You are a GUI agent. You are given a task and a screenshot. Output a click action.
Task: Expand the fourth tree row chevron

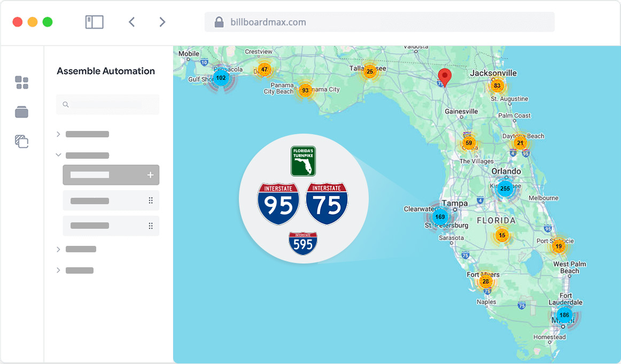[x=58, y=249]
